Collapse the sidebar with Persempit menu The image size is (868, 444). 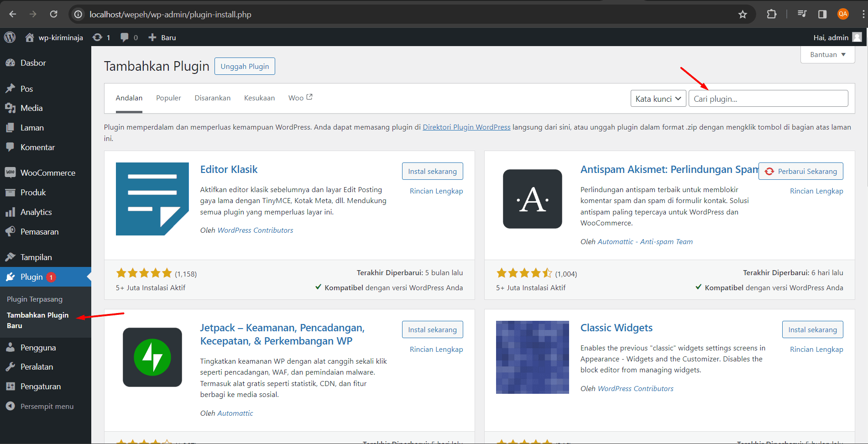click(47, 406)
